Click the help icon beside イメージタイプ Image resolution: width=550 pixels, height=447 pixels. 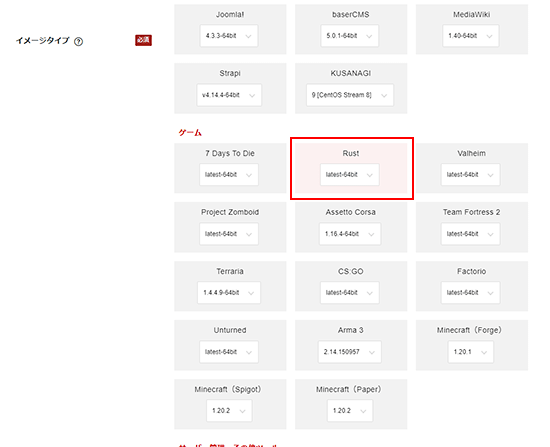pyautogui.click(x=79, y=42)
